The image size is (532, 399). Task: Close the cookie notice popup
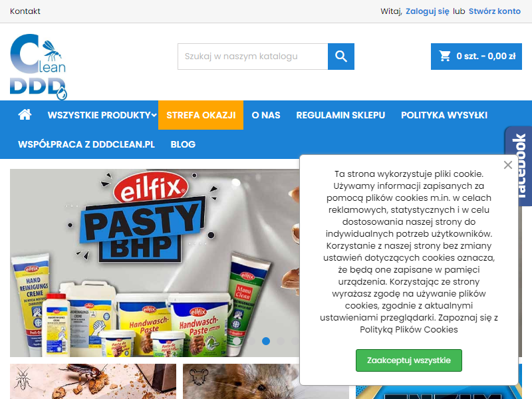point(508,165)
